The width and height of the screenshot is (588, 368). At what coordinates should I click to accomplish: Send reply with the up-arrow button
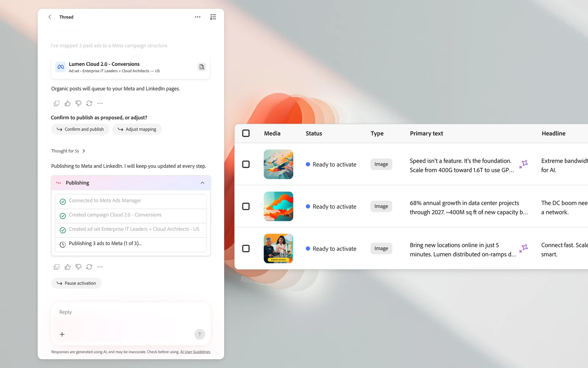point(200,334)
